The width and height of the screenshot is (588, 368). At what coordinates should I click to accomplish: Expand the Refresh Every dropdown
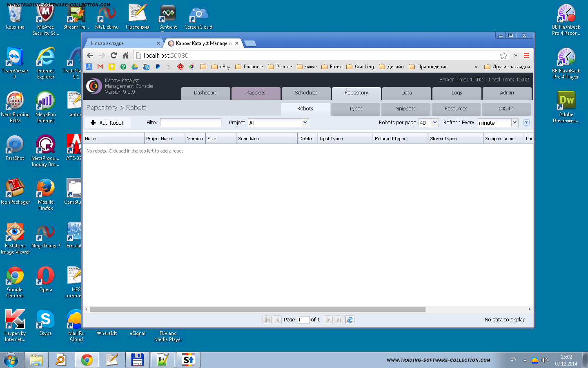click(x=514, y=123)
